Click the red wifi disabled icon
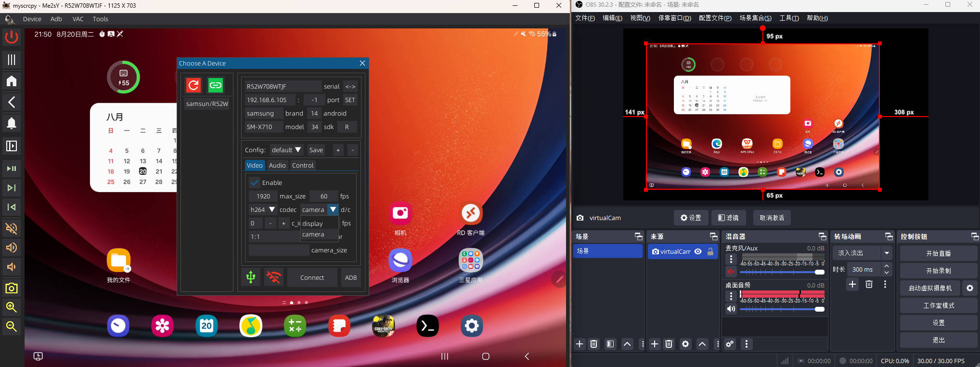The width and height of the screenshot is (980, 367). [x=274, y=277]
